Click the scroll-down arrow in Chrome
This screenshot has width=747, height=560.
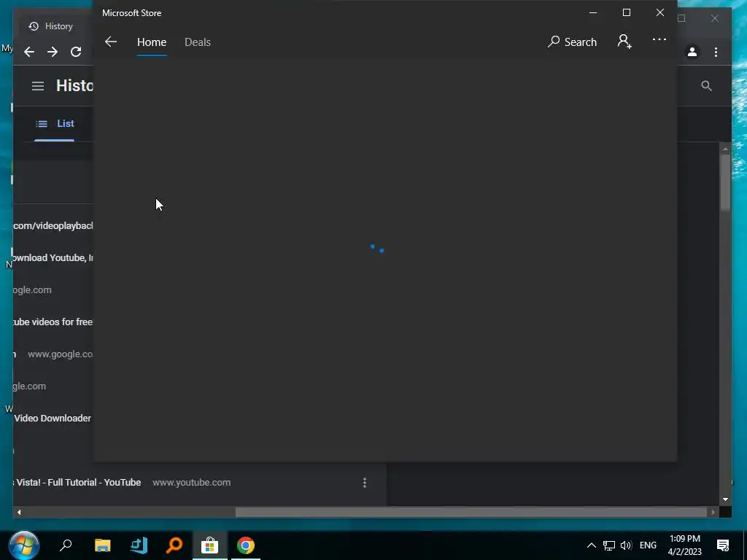tap(725, 499)
